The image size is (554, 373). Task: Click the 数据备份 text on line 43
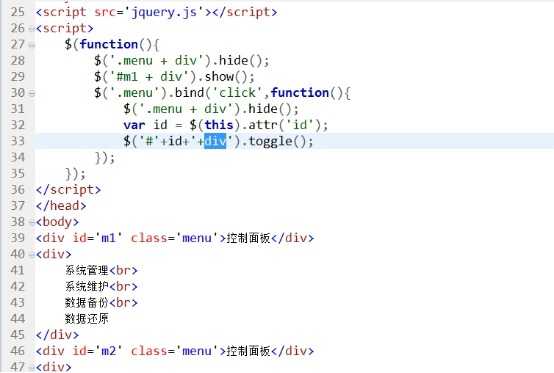coord(87,303)
